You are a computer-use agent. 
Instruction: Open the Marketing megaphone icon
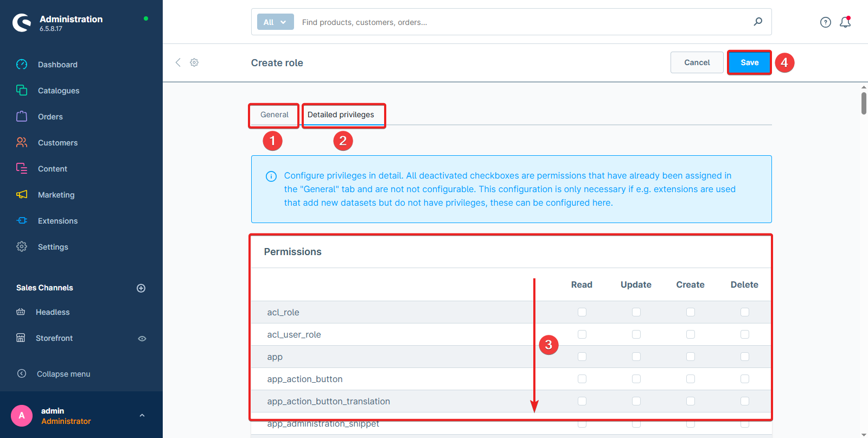[22, 194]
